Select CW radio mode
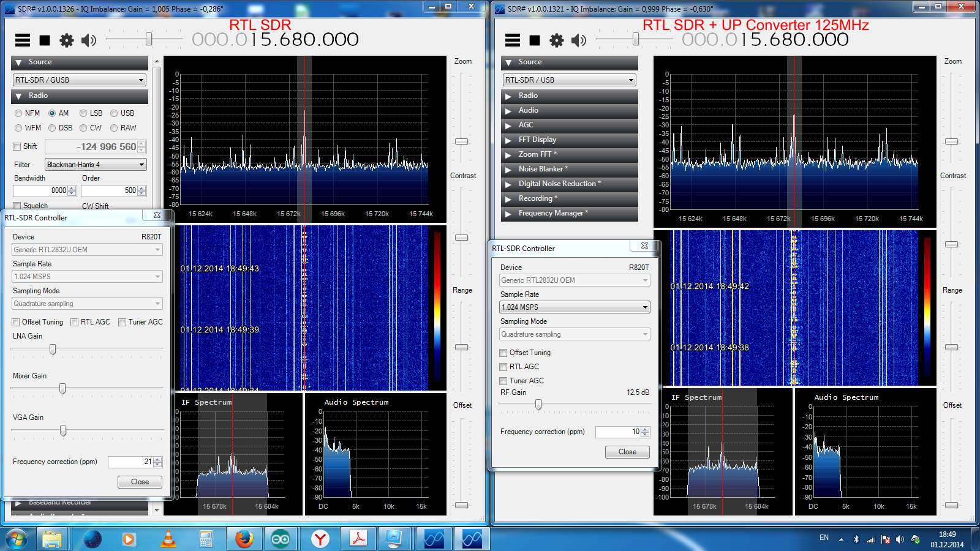 tap(91, 128)
